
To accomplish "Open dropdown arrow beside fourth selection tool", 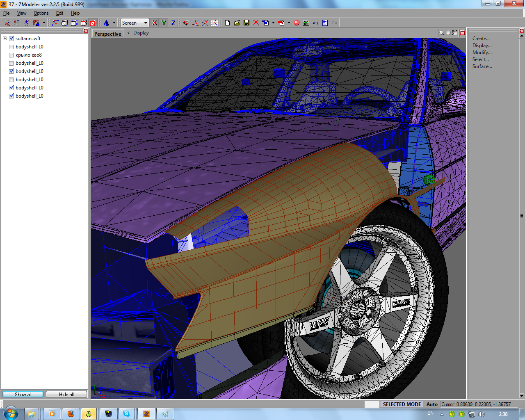I will click(x=44, y=23).
